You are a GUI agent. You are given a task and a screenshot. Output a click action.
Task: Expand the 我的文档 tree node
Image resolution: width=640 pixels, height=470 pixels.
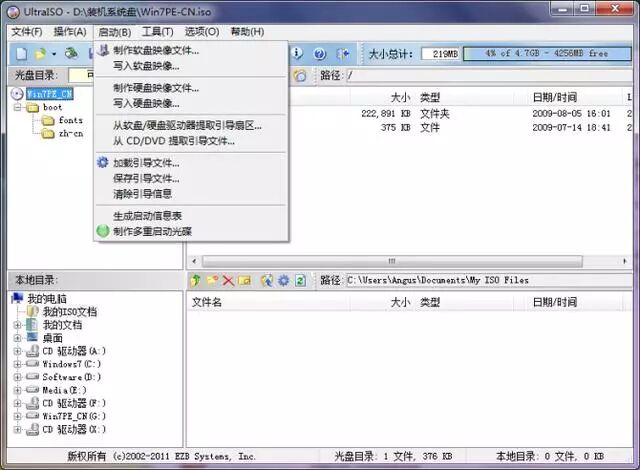(x=17, y=325)
